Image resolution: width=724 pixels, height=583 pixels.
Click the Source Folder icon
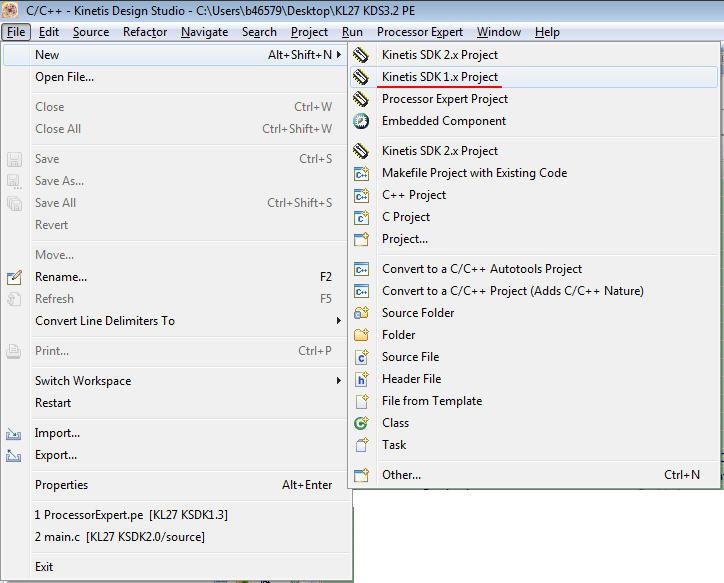click(x=361, y=313)
